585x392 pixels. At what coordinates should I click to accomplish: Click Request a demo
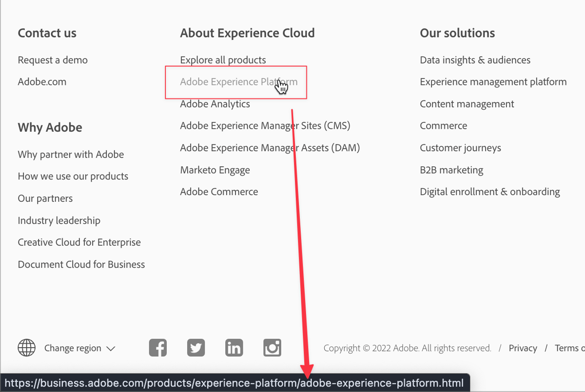[52, 59]
